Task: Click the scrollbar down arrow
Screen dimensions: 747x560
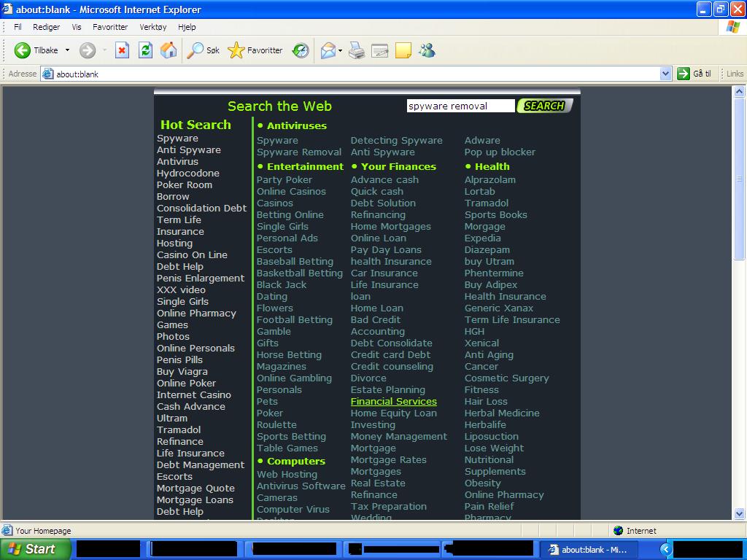Action: point(740,513)
